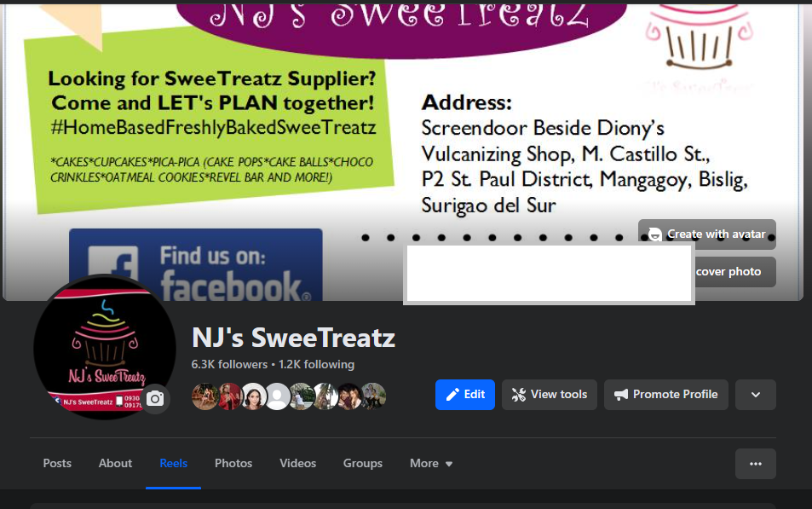The width and height of the screenshot is (812, 509).
Task: Click the three-dots options button
Action: tap(756, 464)
